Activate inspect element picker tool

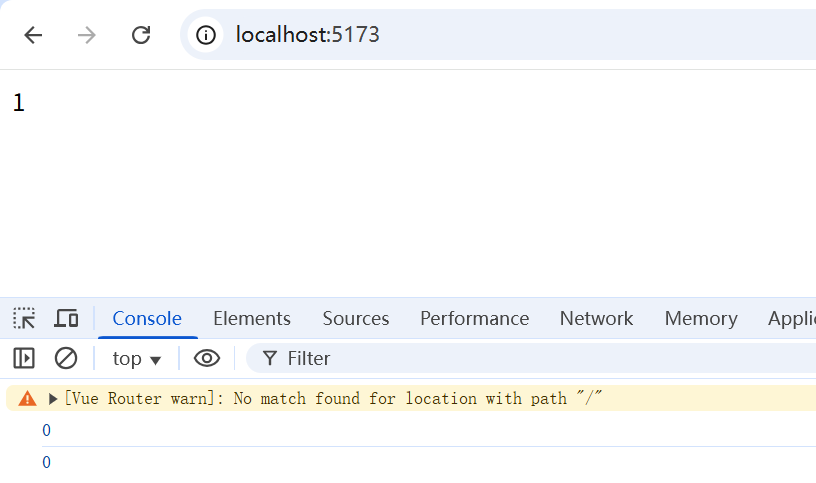(x=24, y=318)
